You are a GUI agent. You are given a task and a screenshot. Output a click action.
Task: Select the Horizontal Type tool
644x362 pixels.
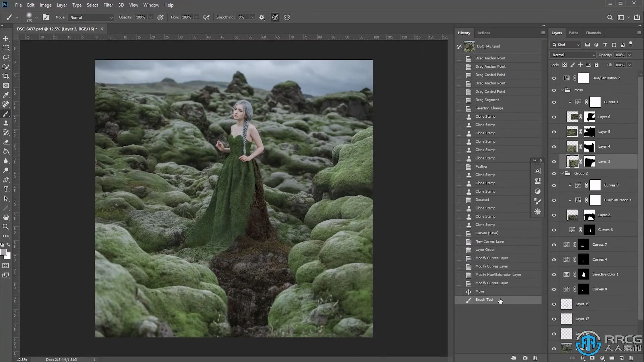point(6,189)
